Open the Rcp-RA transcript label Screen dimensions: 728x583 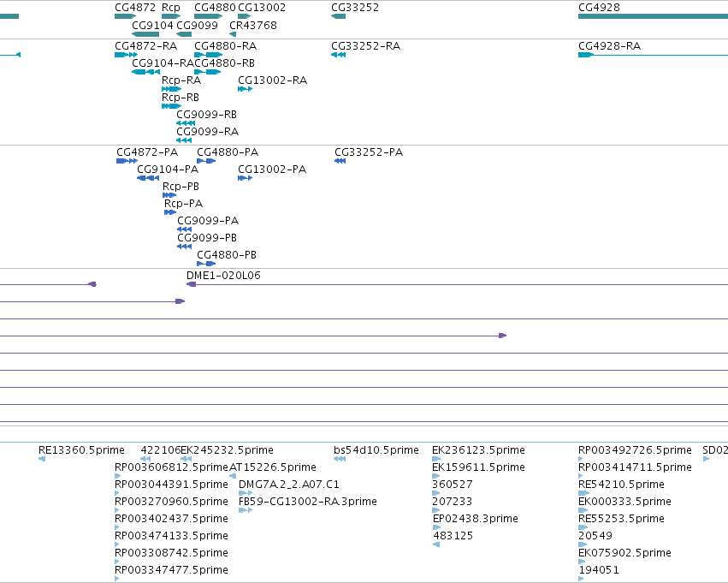pos(181,80)
